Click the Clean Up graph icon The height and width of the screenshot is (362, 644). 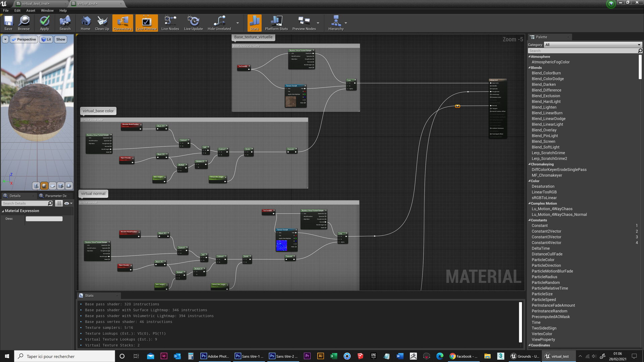pos(102,23)
